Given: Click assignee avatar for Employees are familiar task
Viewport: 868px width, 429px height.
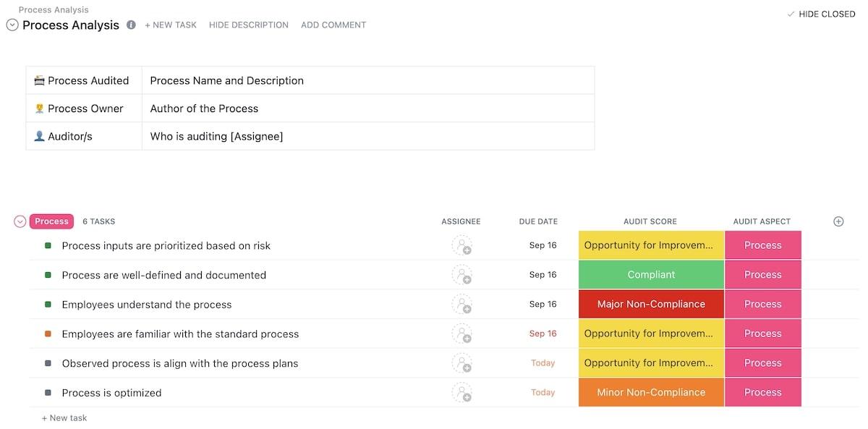Looking at the screenshot, I should [x=461, y=334].
